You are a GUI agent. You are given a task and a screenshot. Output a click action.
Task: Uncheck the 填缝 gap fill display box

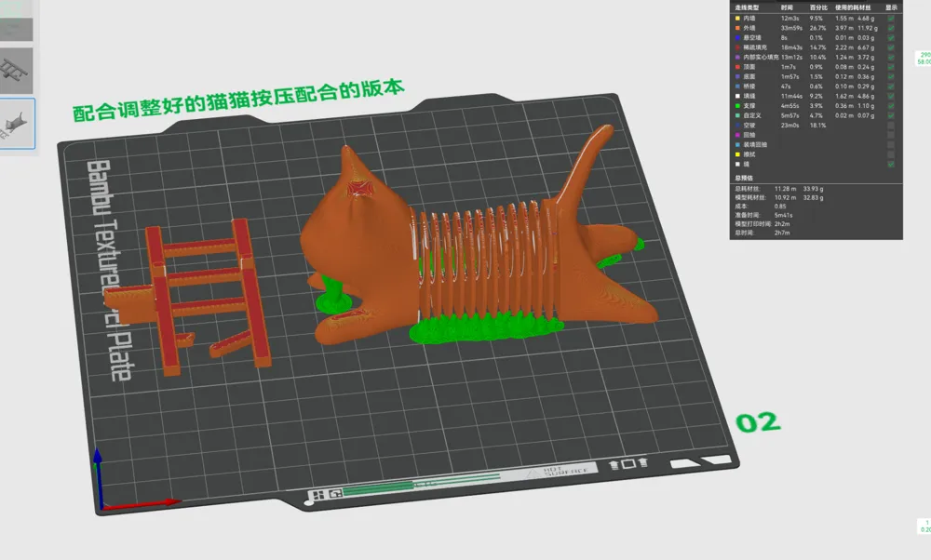click(891, 96)
